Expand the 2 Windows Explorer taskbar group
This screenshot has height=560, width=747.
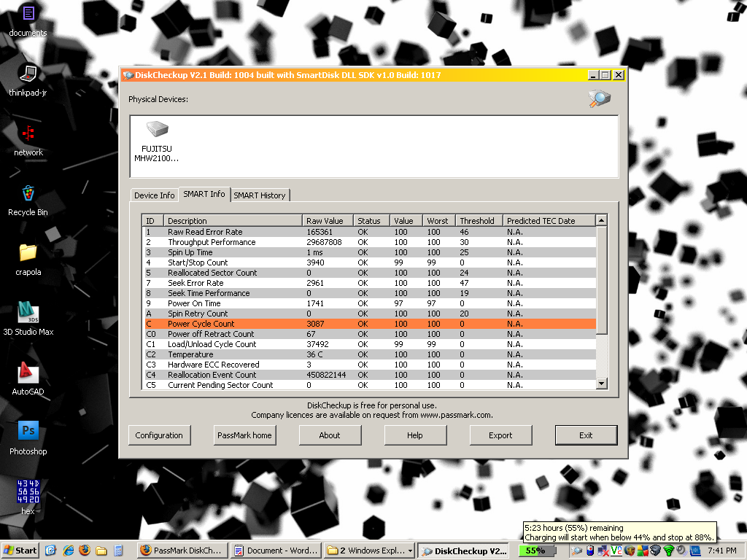point(370,551)
